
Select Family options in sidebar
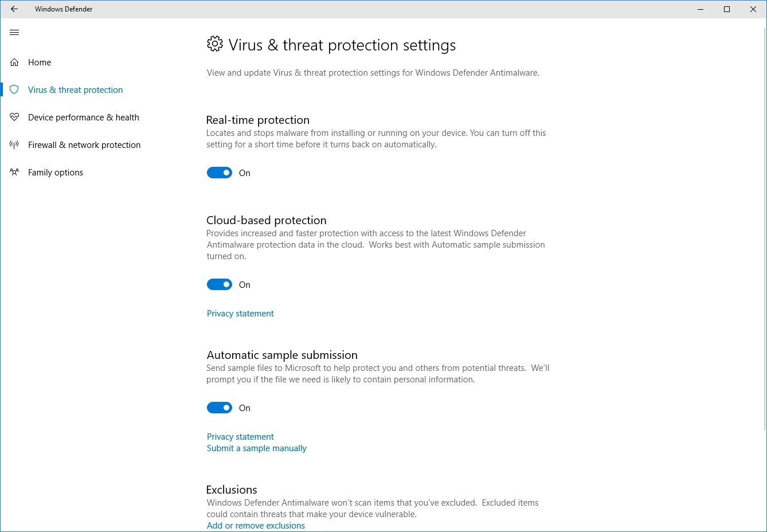[56, 173]
